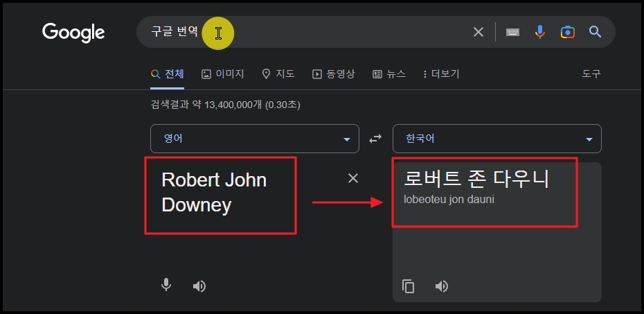The height and width of the screenshot is (314, 644).
Task: Swap source and target languages
Action: click(375, 139)
